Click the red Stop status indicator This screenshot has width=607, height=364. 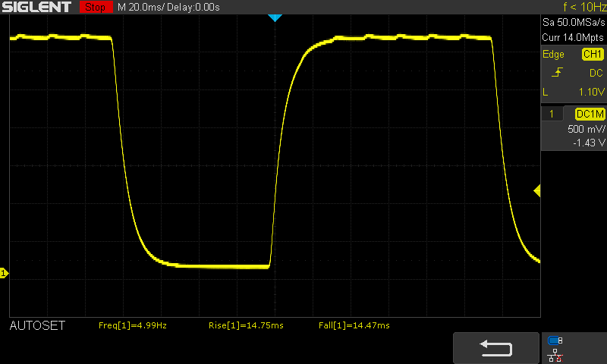(x=96, y=7)
